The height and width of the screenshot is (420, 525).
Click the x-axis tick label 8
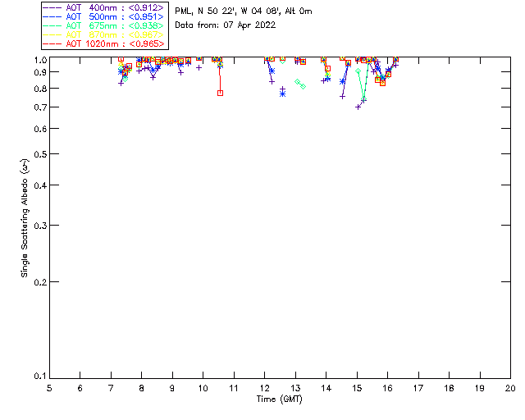coord(142,388)
